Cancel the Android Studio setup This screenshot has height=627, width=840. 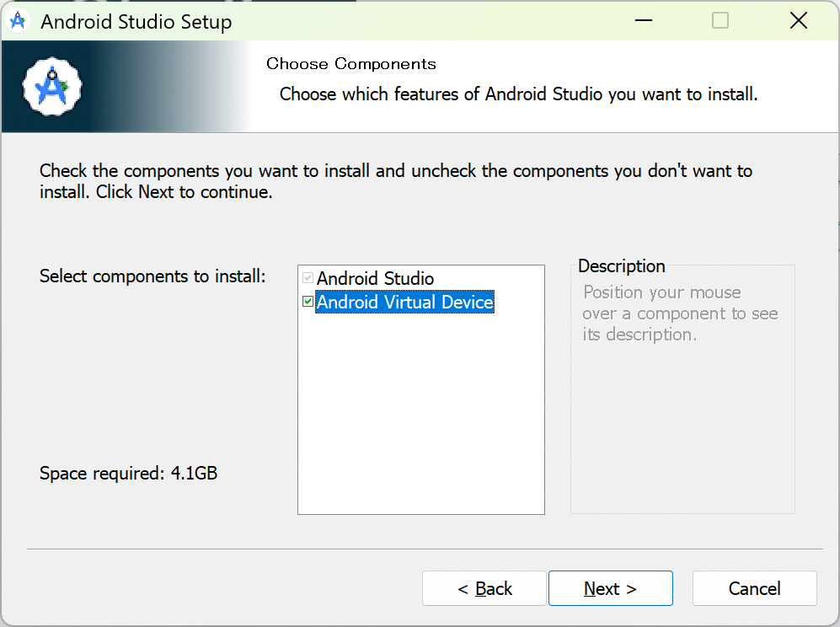(x=754, y=588)
